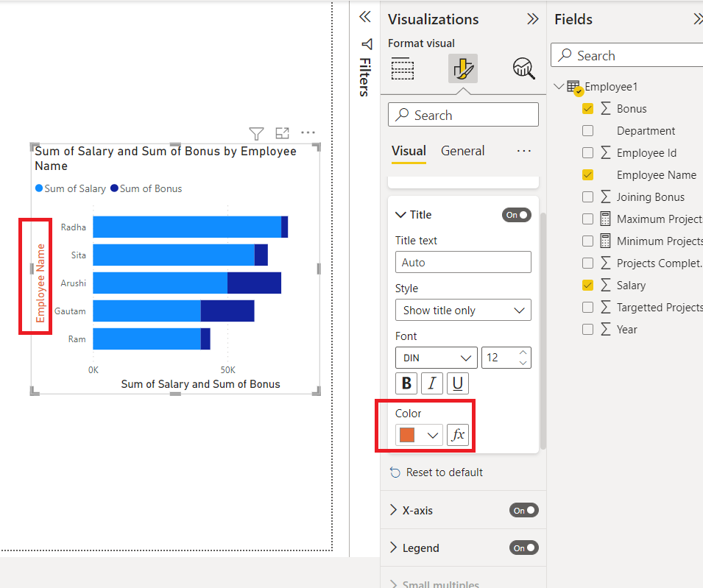Screen dimensions: 703x588
Task: Select the Visual tab
Action: [409, 151]
